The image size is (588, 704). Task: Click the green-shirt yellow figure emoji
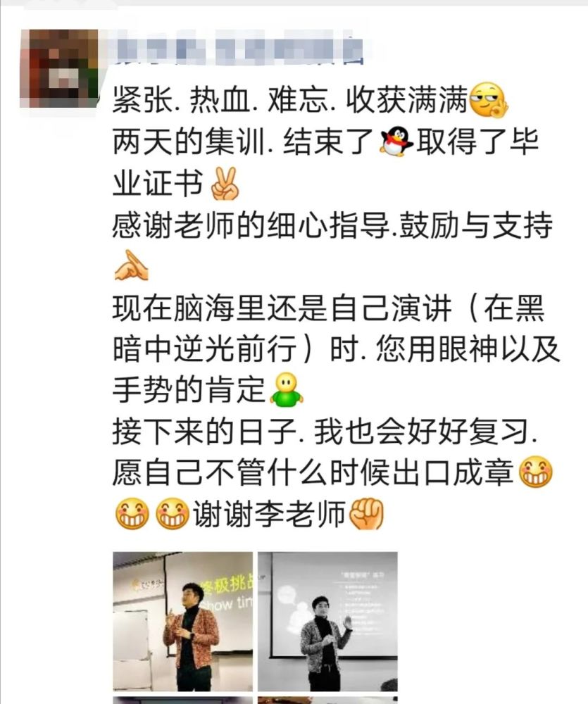286,390
